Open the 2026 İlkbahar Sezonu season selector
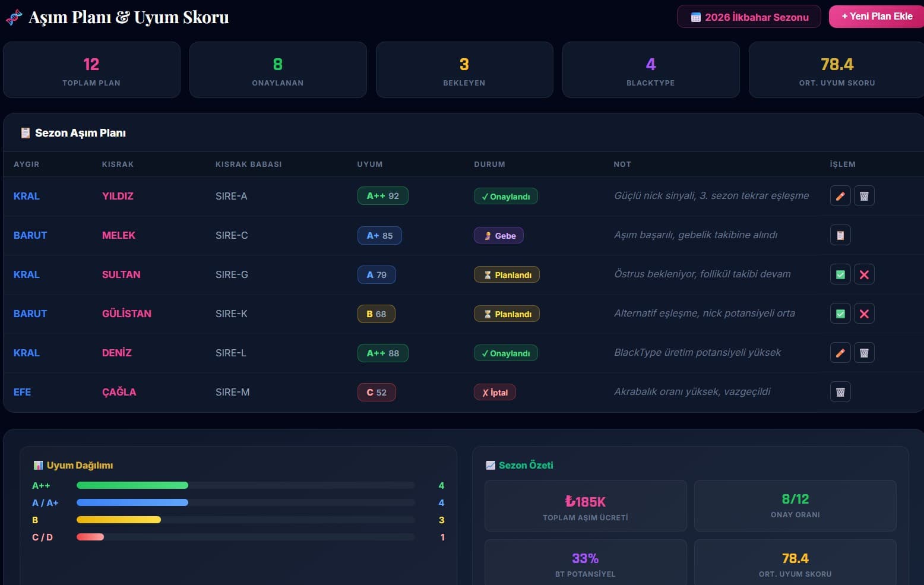Image resolution: width=924 pixels, height=585 pixels. click(749, 17)
